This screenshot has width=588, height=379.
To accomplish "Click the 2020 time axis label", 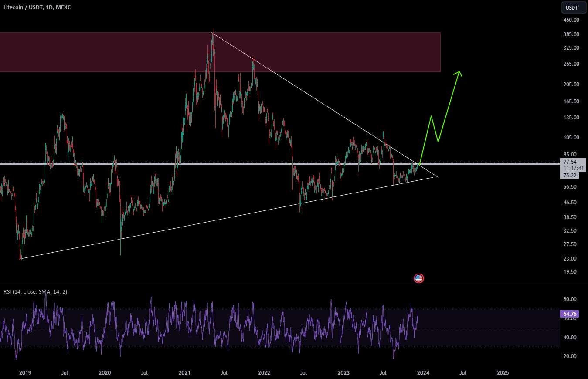I will 105,373.
